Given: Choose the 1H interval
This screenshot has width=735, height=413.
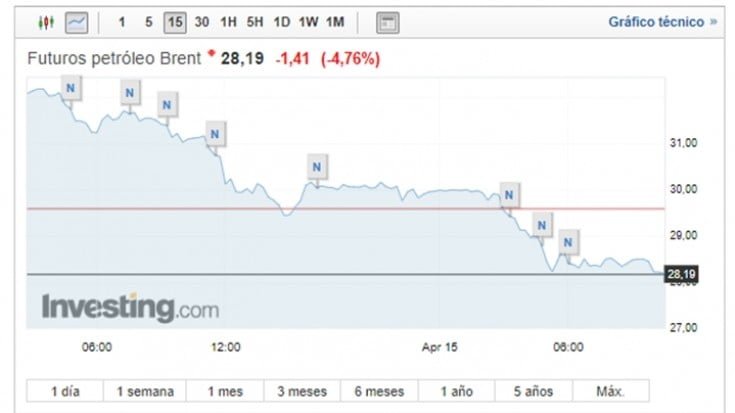Looking at the screenshot, I should (229, 21).
